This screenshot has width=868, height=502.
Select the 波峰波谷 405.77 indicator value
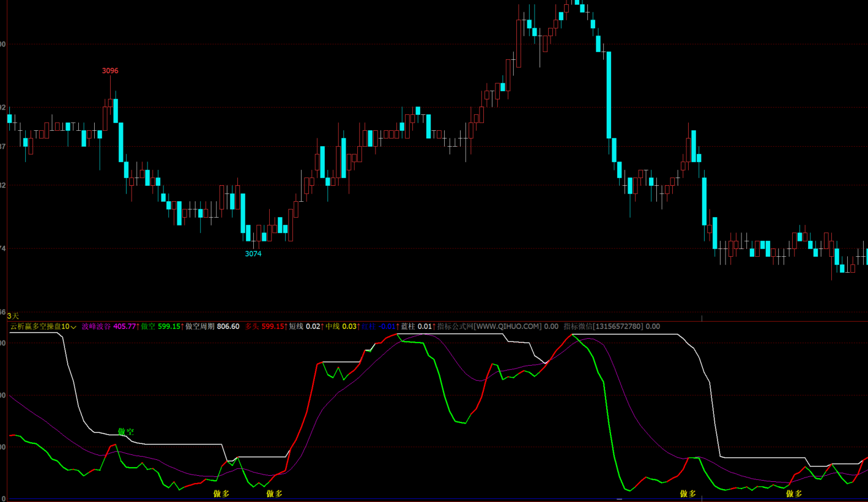point(108,327)
